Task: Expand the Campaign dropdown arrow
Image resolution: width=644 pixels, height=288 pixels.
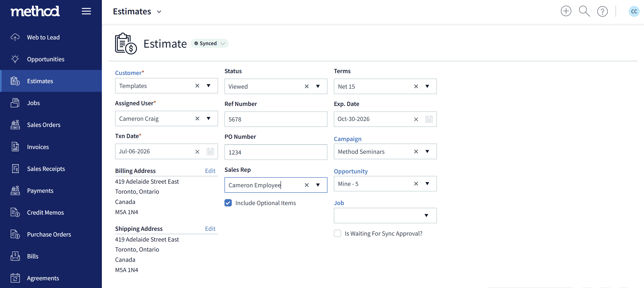Action: (427, 152)
